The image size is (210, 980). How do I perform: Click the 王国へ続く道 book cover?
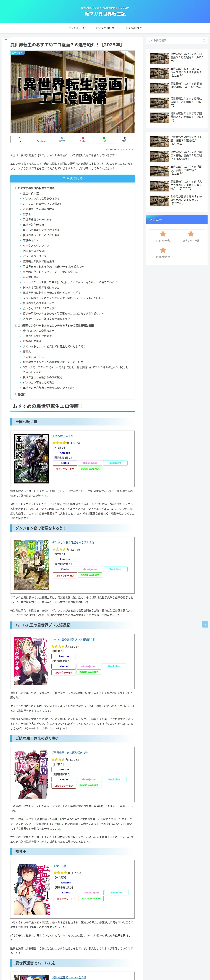click(32, 458)
